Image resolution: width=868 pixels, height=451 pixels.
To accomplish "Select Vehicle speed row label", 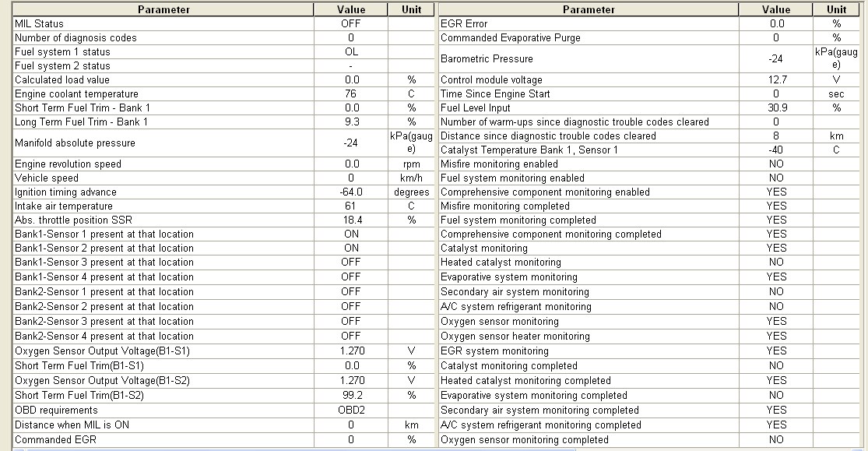I will point(47,178).
